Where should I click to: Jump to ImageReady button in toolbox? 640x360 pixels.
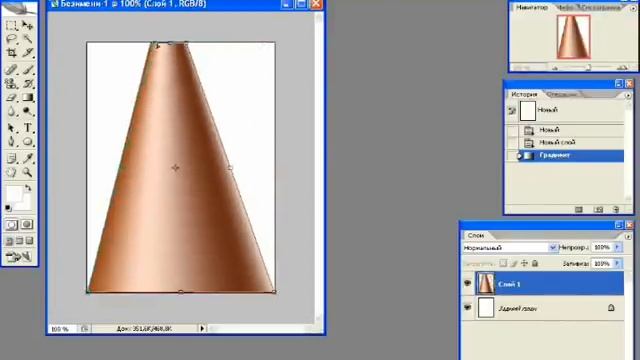[19, 256]
